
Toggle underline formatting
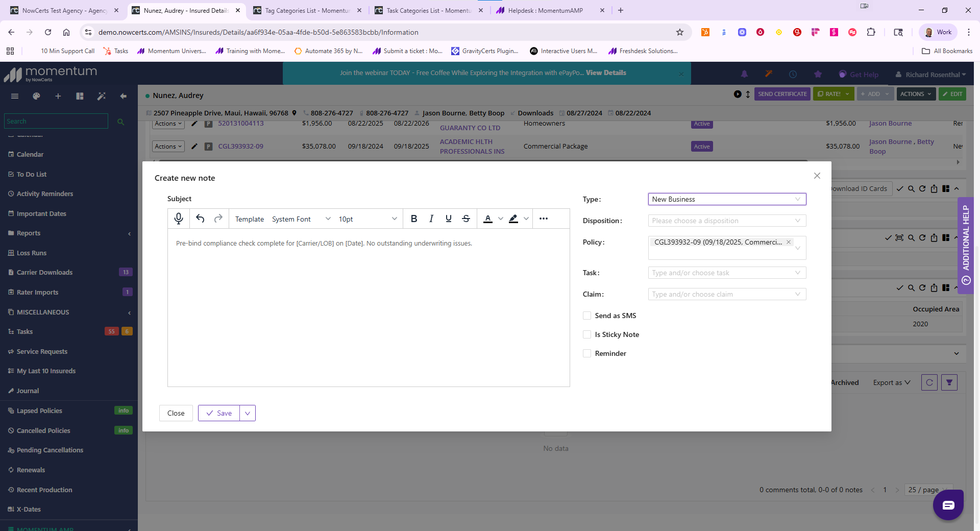[x=449, y=219]
